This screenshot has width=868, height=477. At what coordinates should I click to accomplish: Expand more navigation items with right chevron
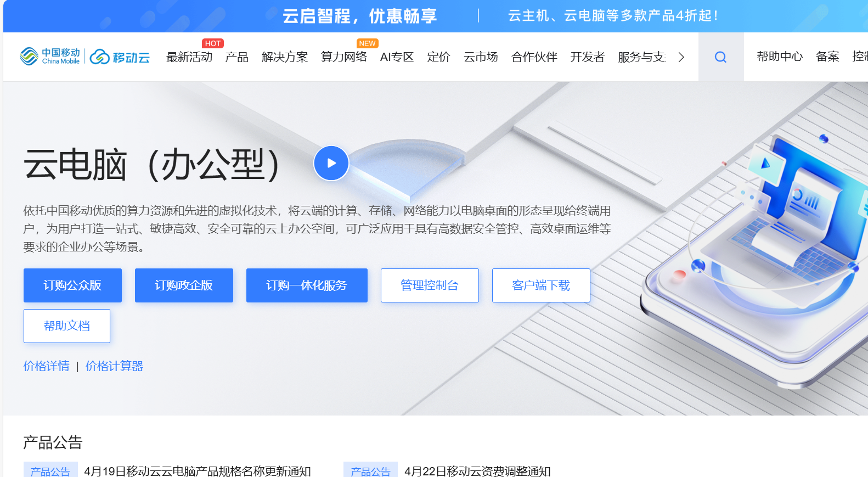(681, 57)
